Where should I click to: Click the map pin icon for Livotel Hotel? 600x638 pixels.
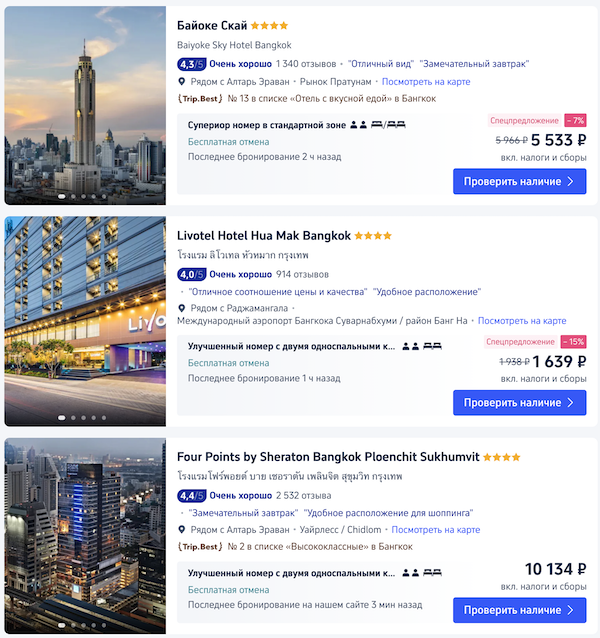(182, 308)
